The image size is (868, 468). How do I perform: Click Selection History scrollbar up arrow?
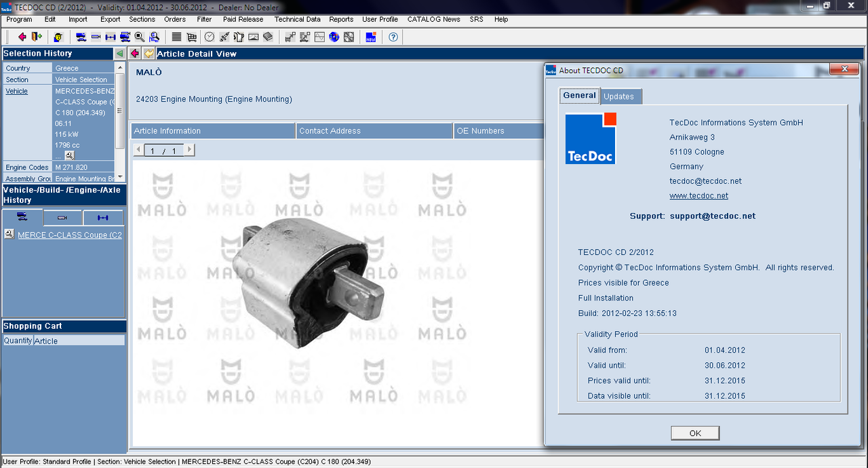[x=121, y=67]
